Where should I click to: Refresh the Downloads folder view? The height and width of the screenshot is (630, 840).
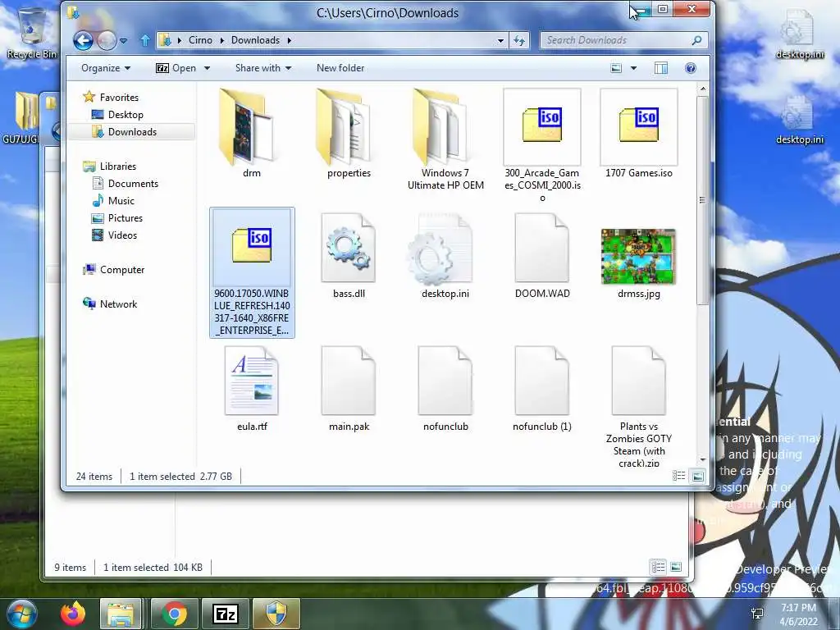pos(519,40)
